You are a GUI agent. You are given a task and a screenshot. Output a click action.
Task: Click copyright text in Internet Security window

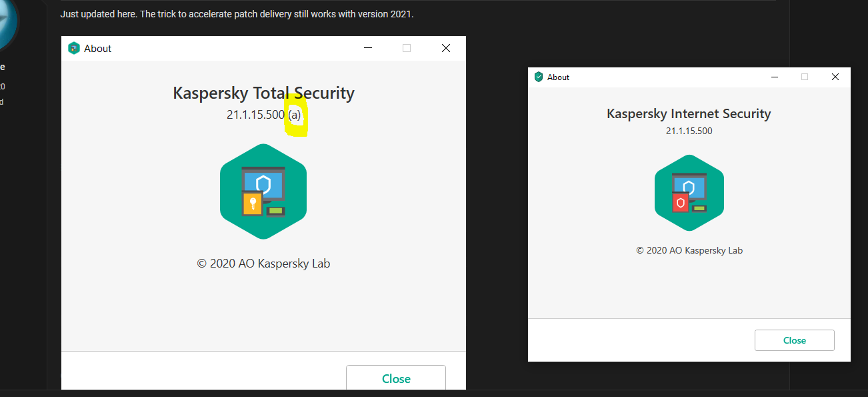point(689,250)
